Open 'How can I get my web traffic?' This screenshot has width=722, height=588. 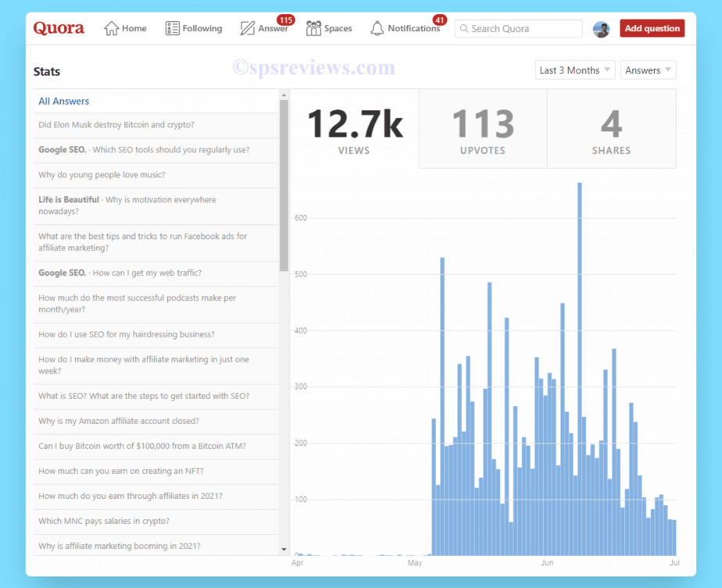click(155, 273)
